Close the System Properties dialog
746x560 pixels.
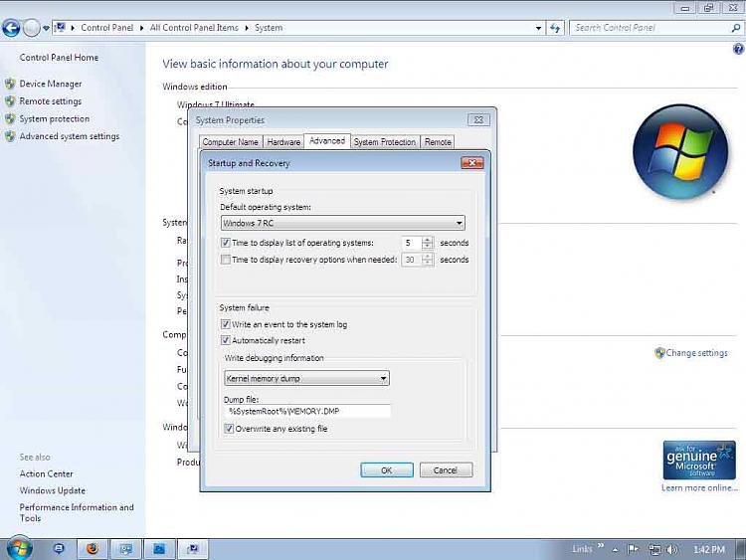click(478, 120)
